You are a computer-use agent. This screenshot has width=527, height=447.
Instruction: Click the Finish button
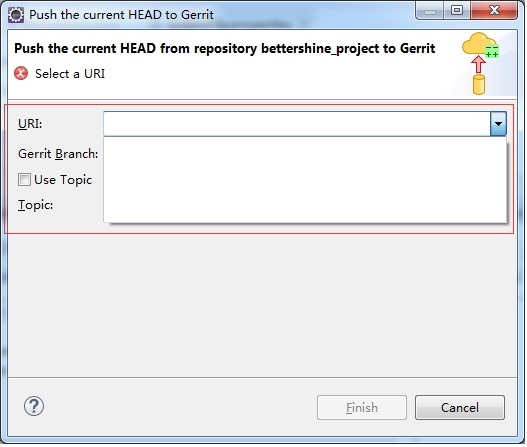[x=362, y=408]
